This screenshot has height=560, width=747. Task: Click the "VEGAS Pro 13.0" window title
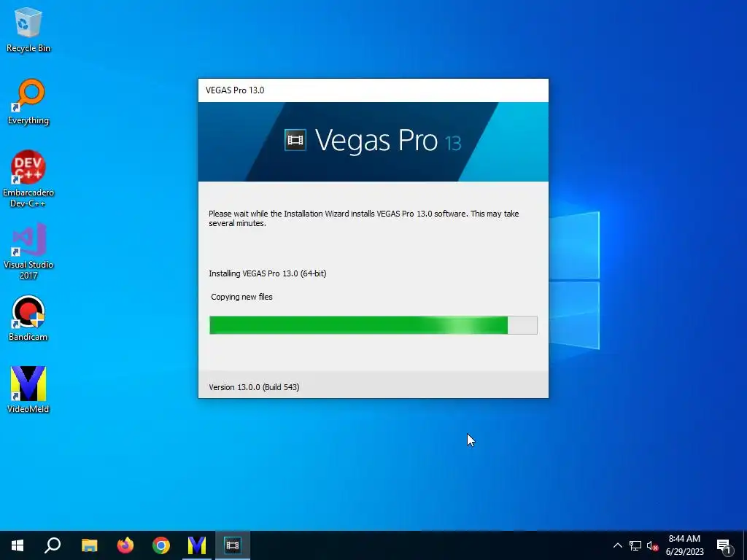point(235,90)
